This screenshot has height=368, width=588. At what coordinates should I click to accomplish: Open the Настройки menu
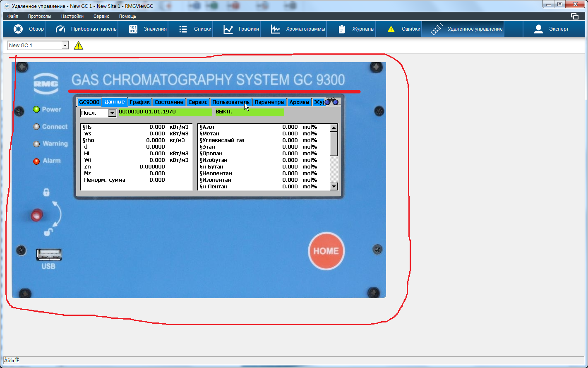pos(72,16)
